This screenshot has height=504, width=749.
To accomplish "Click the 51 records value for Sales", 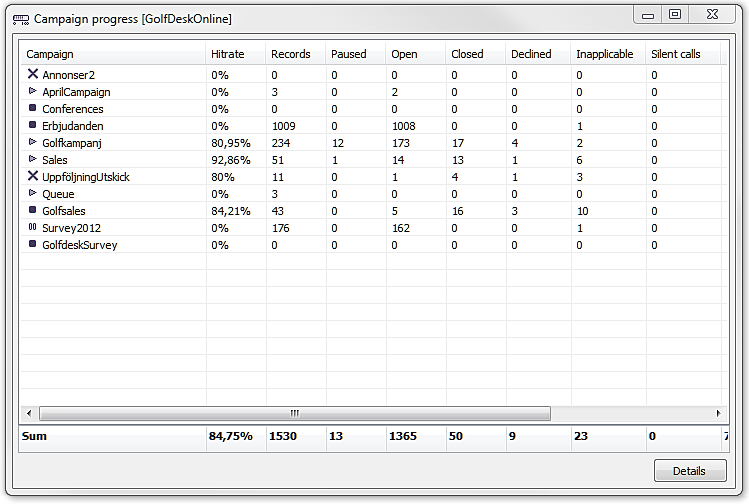I will pyautogui.click(x=278, y=160).
